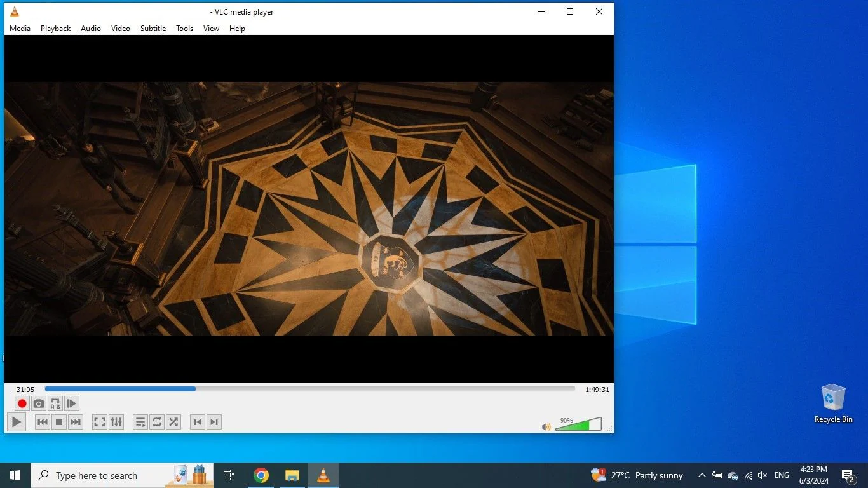Open the weather widget showing 27°C
This screenshot has width=868, height=488.
point(637,475)
